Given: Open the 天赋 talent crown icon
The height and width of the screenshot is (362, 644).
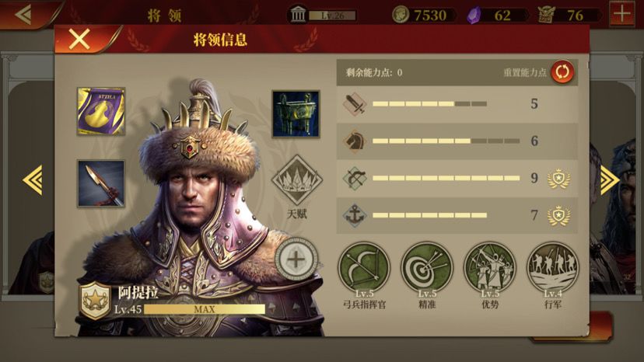Looking at the screenshot, I should click(x=297, y=180).
